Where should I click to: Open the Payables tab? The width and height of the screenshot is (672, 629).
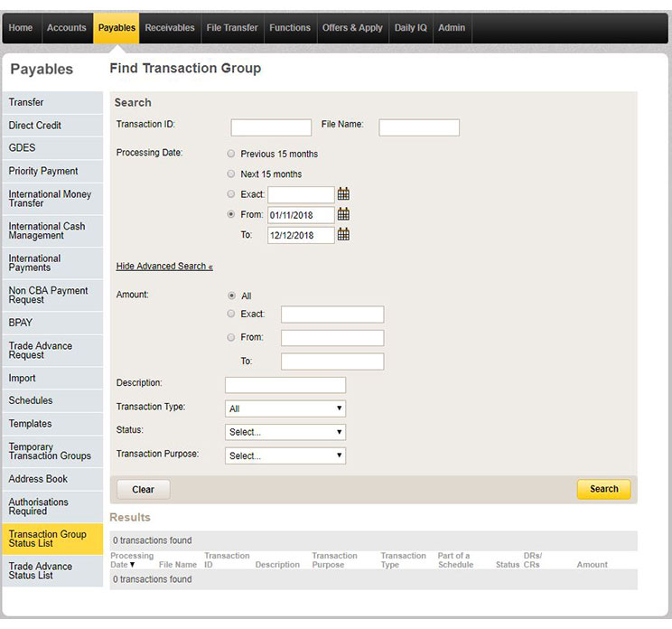[117, 28]
